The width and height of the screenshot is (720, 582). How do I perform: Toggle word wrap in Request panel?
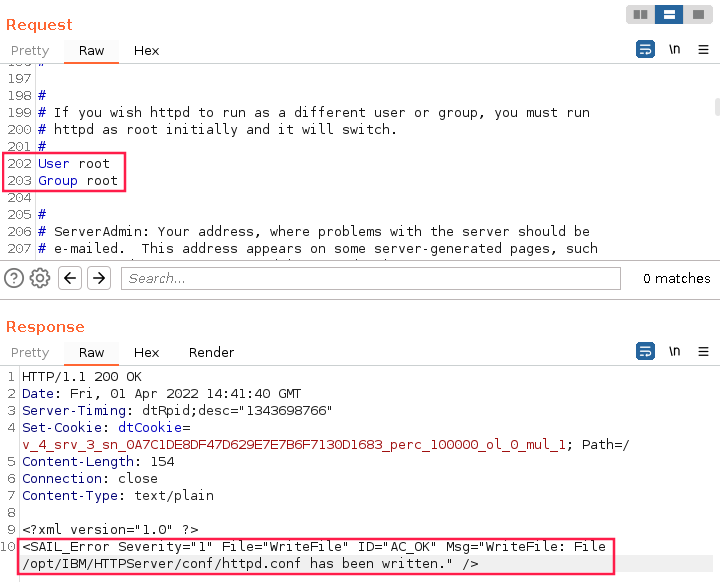pos(645,49)
